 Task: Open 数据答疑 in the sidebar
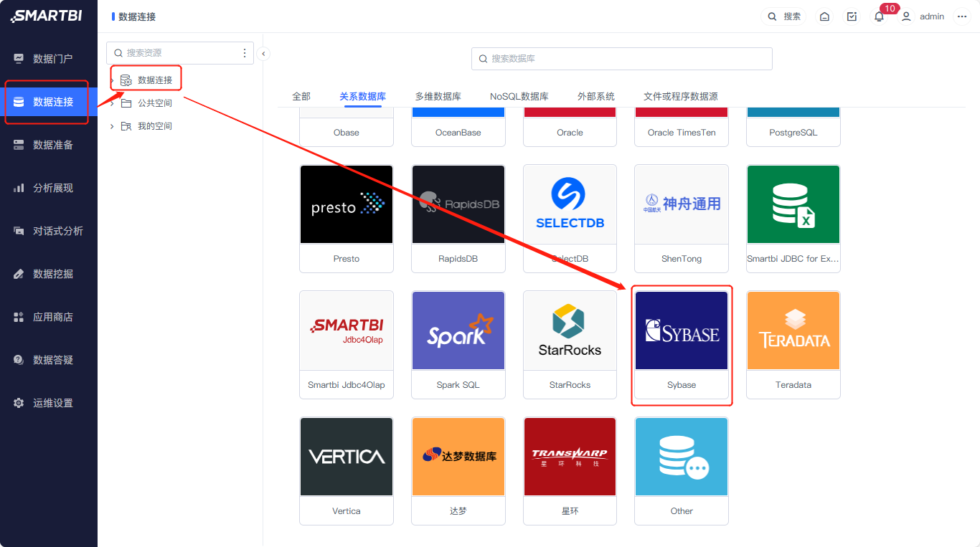(49, 360)
